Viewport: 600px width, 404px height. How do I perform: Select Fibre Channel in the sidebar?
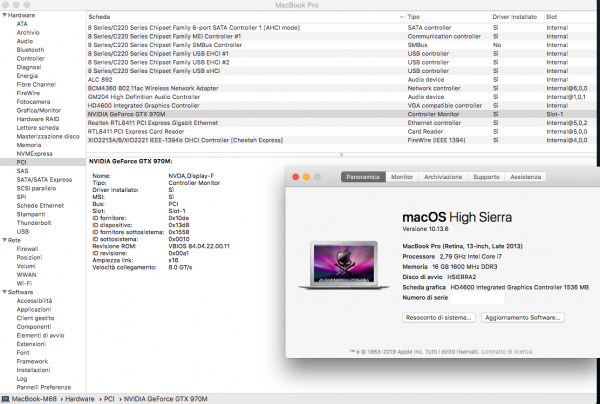[36, 84]
